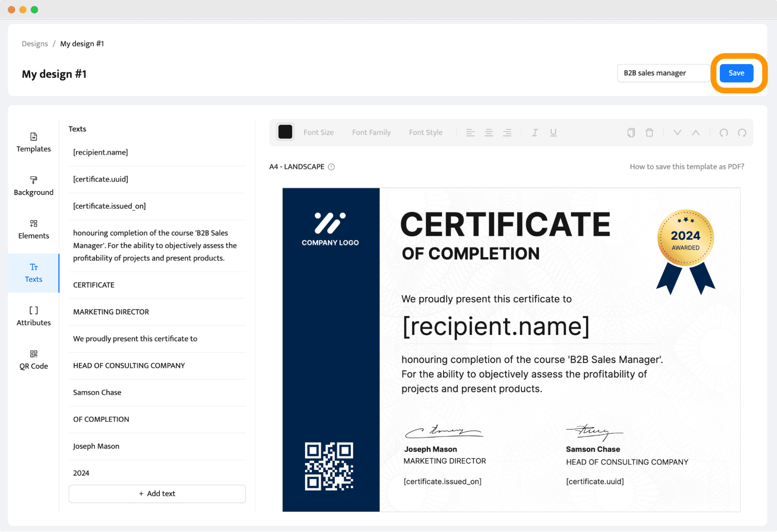Select CERTIFICATE entry in Texts list
The width and height of the screenshot is (777, 532).
[x=157, y=285]
